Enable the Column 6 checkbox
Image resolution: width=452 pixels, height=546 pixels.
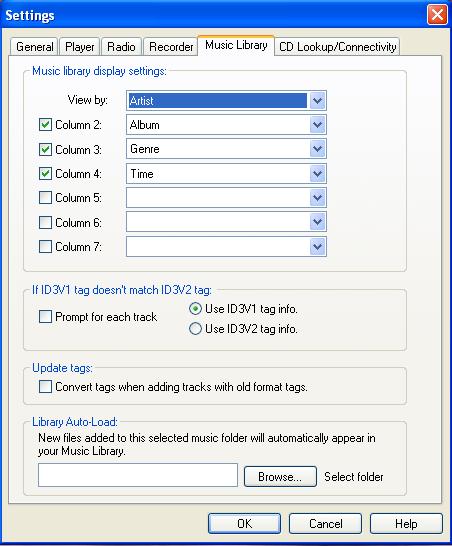click(45, 222)
